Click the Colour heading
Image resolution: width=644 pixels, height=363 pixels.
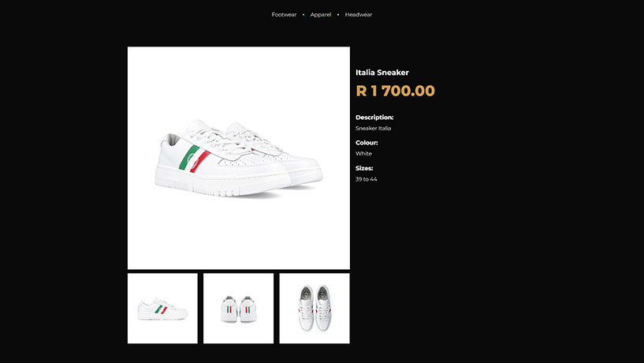367,143
